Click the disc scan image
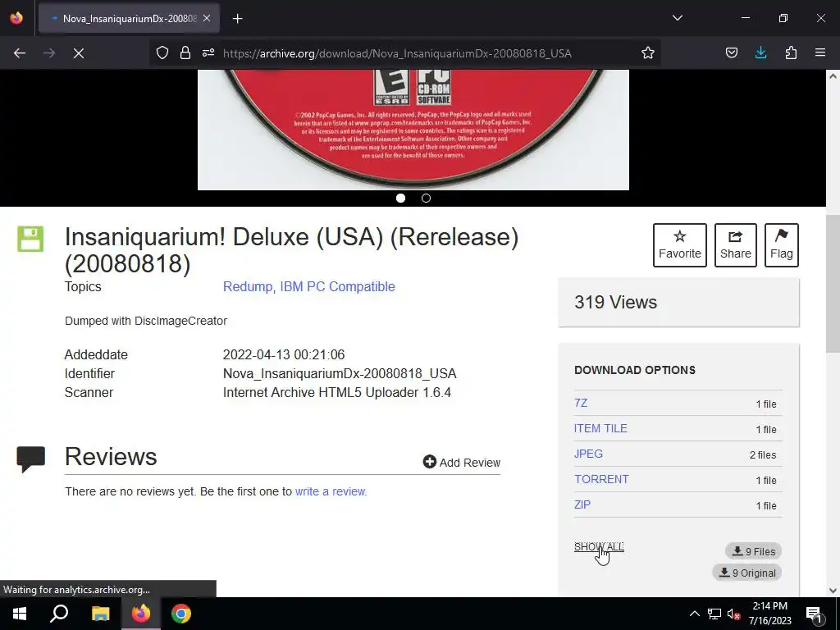840x630 pixels. coord(413,130)
